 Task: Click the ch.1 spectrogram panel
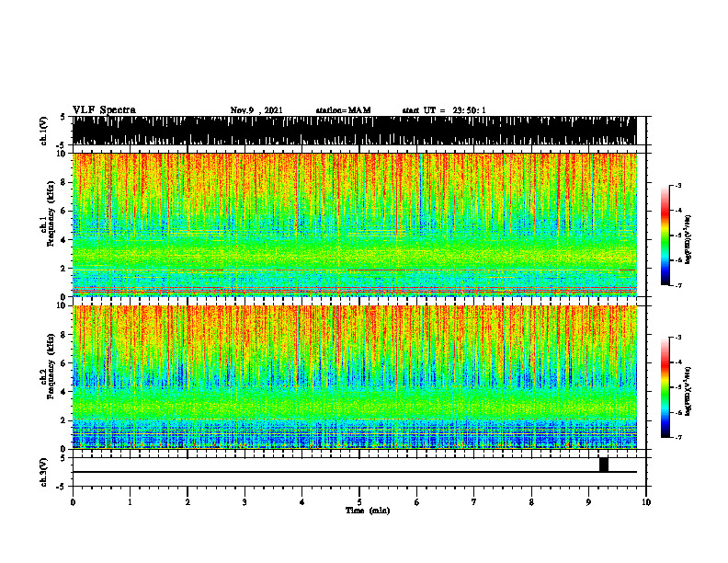pyautogui.click(x=354, y=224)
